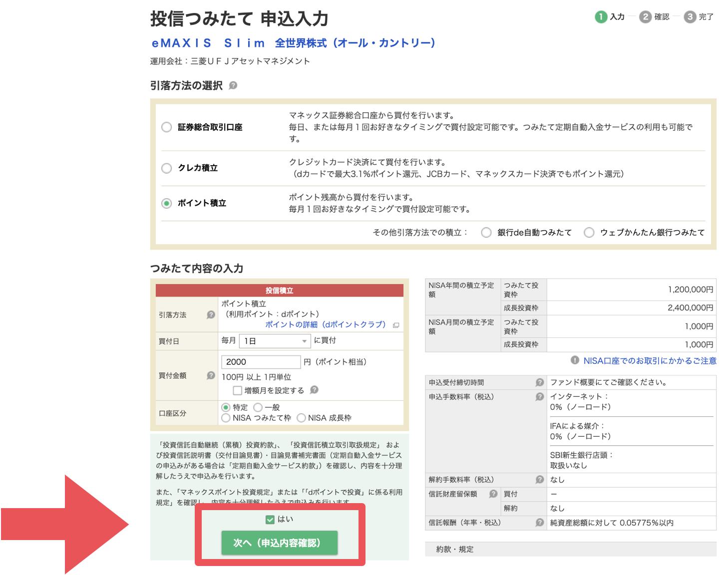Image resolution: width=728 pixels, height=575 pixels.
Task: Click step 2 確認 indicator
Action: point(654,17)
